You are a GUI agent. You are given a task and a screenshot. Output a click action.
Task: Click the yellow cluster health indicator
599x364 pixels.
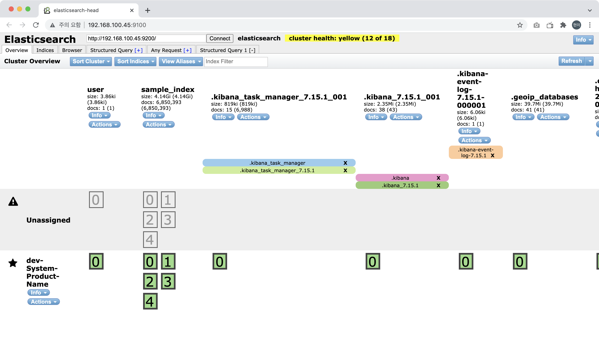click(x=342, y=38)
